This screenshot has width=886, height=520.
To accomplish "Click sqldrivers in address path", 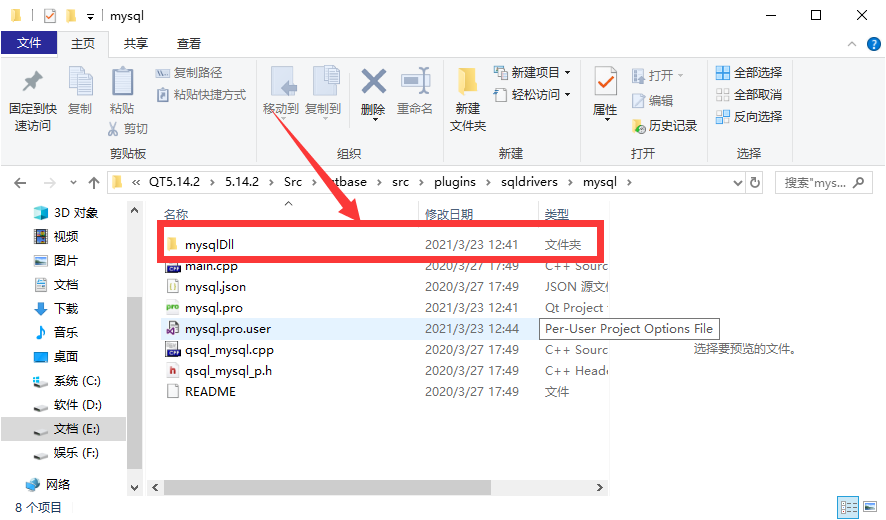I will (x=529, y=182).
